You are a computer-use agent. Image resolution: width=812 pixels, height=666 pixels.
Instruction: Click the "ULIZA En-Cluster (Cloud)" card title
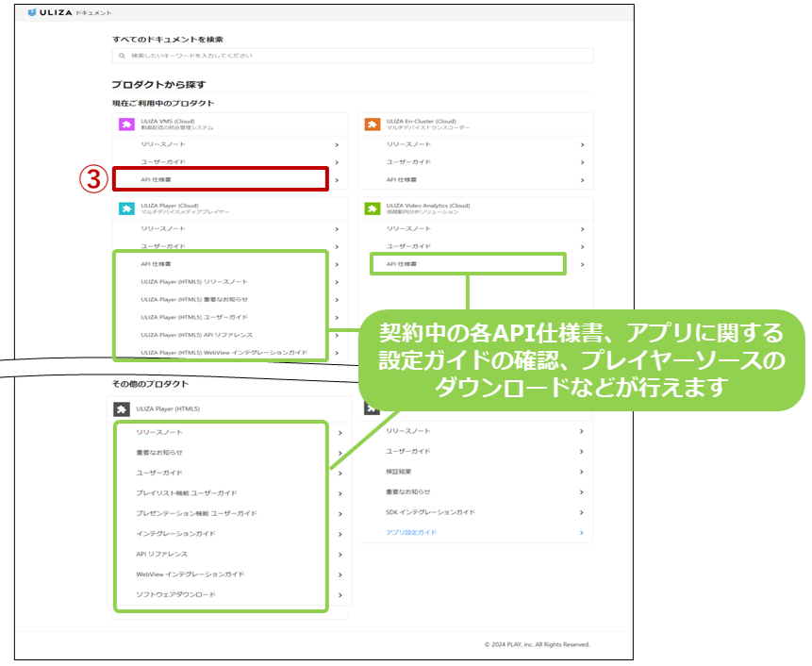421,121
